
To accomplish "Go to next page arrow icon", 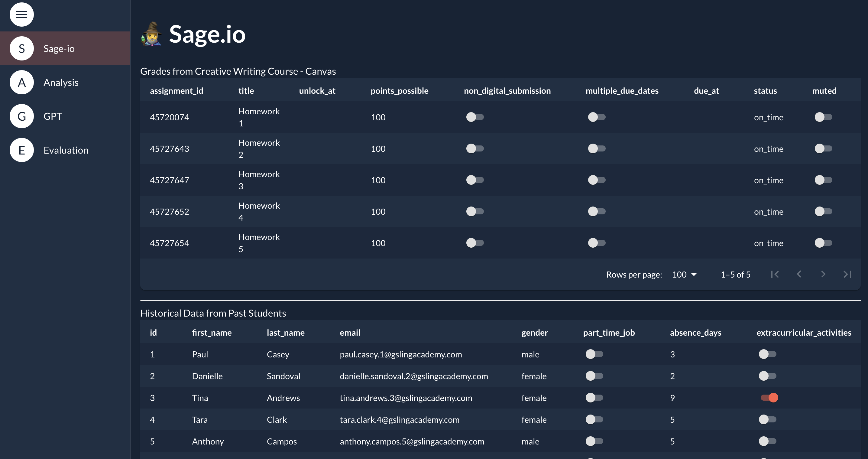I will (823, 274).
